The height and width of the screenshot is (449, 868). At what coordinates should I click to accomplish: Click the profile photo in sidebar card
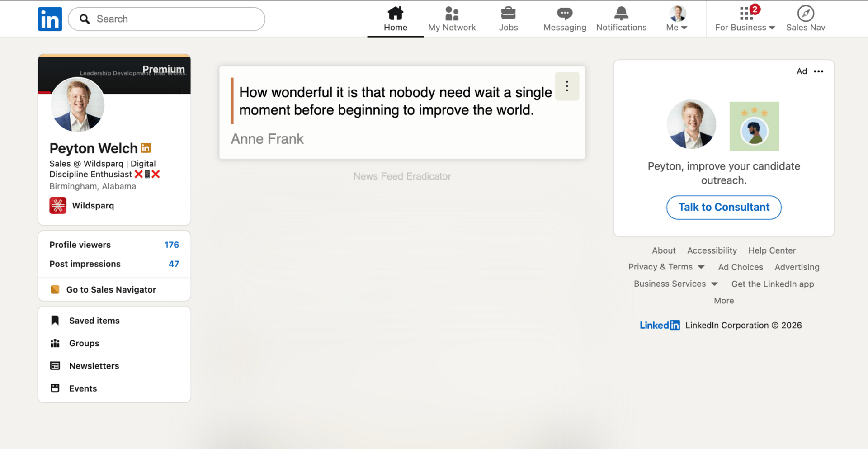pos(78,105)
